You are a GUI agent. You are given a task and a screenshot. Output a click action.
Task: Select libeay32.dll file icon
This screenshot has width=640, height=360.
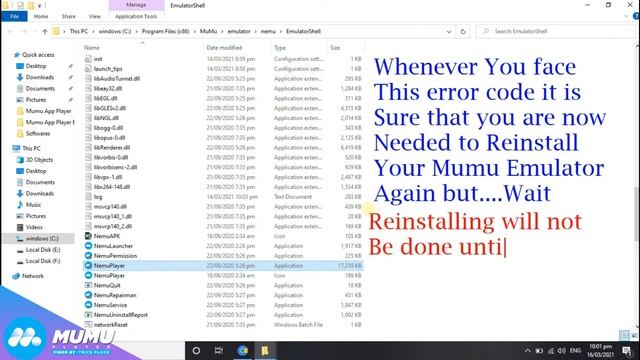click(88, 88)
